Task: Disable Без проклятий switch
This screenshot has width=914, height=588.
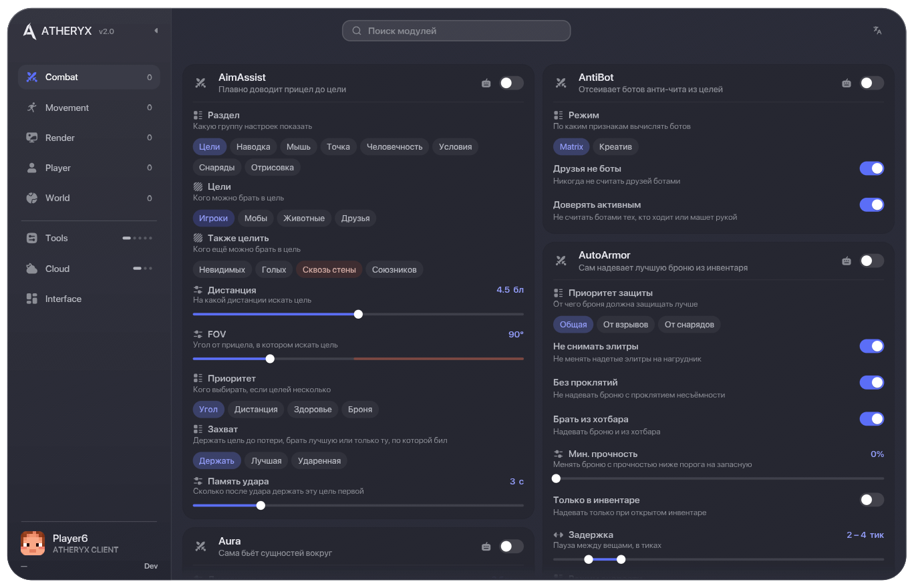Action: 871,382
